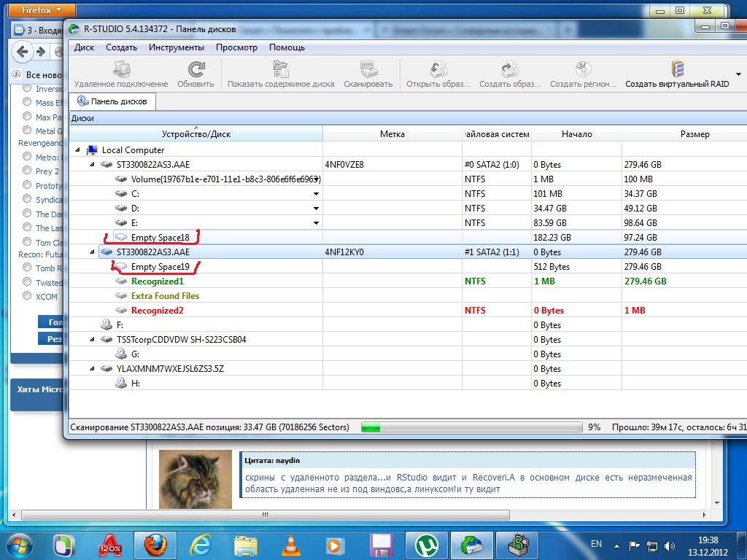Select the Prey 2 radio button
The image size is (747, 560).
click(x=27, y=171)
